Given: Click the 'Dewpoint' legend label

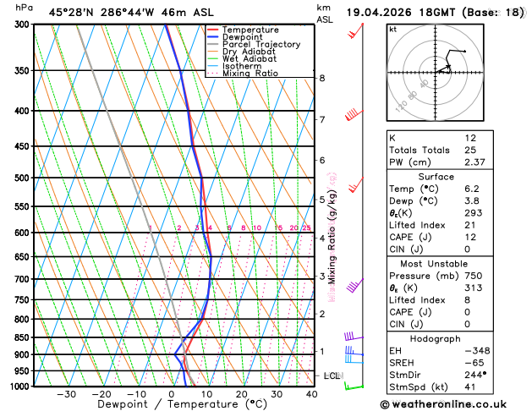Looking at the screenshot, I should [242, 37].
